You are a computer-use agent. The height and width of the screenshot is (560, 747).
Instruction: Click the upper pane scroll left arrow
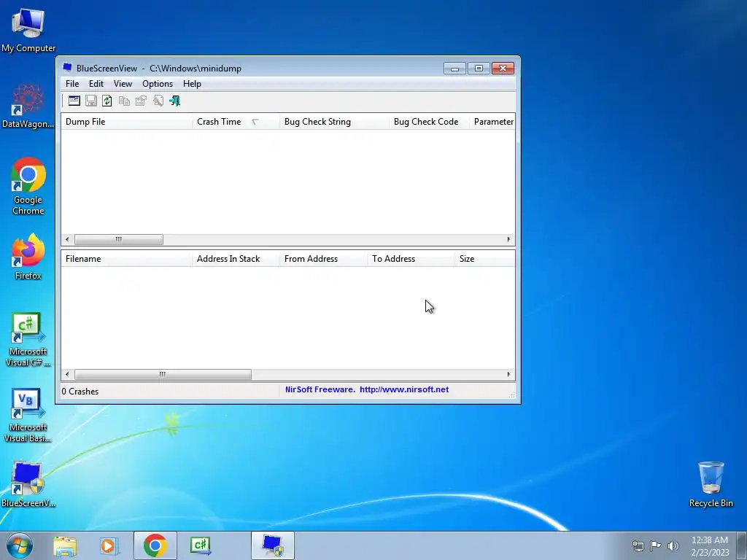67,239
